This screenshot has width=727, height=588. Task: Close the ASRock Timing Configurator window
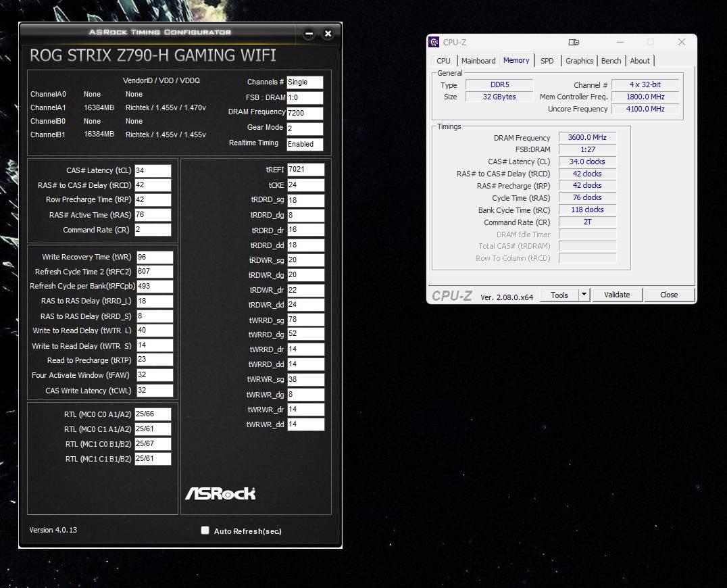click(x=328, y=33)
